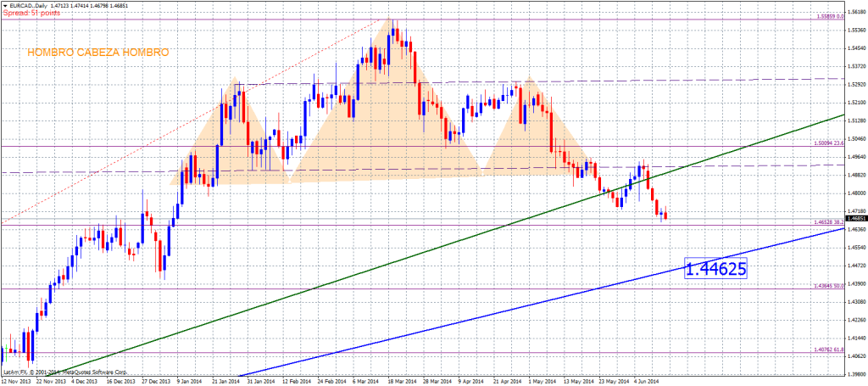The height and width of the screenshot is (386, 868).
Task: Click the blue 1.44625 price label box
Action: (x=715, y=269)
